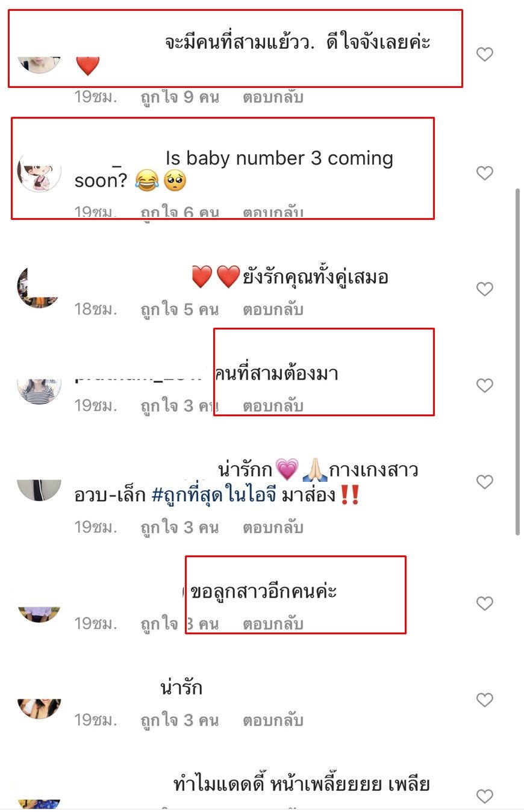
Task: Reply to the short น่ารัก comment
Action: click(x=273, y=720)
